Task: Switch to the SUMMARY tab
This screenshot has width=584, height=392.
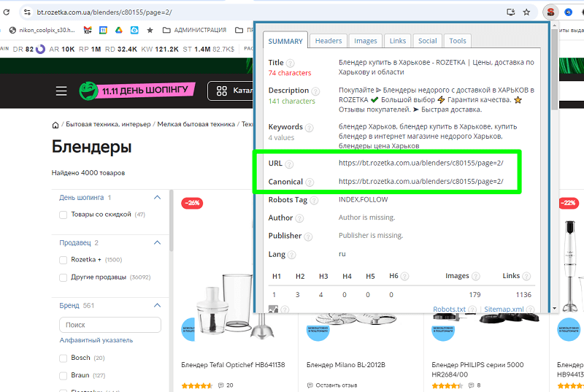Action: (x=285, y=41)
